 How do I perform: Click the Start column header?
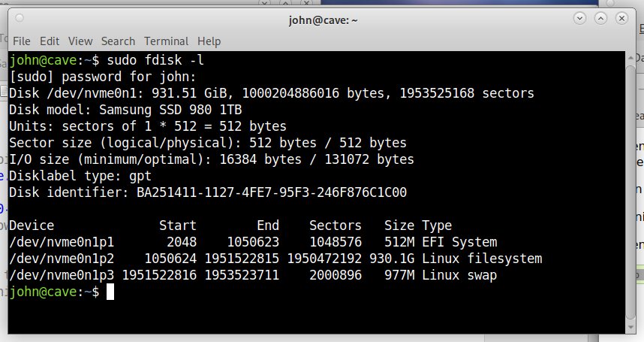coord(178,225)
